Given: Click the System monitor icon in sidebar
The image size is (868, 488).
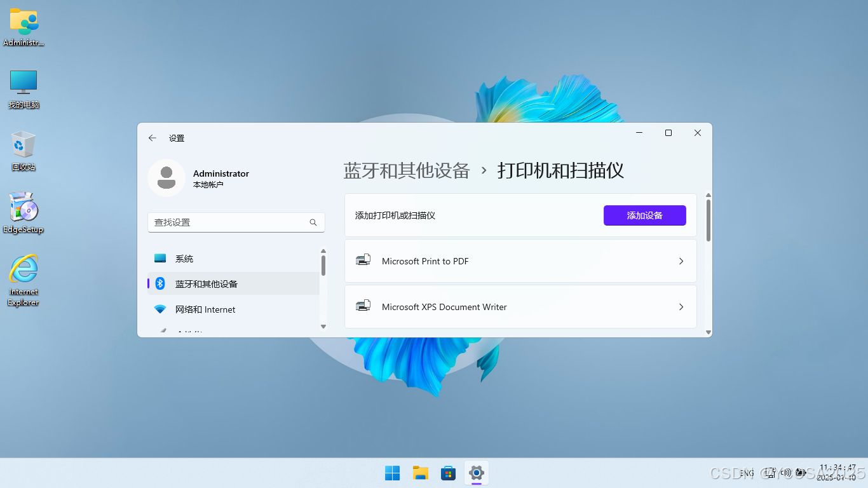Looking at the screenshot, I should tap(160, 259).
